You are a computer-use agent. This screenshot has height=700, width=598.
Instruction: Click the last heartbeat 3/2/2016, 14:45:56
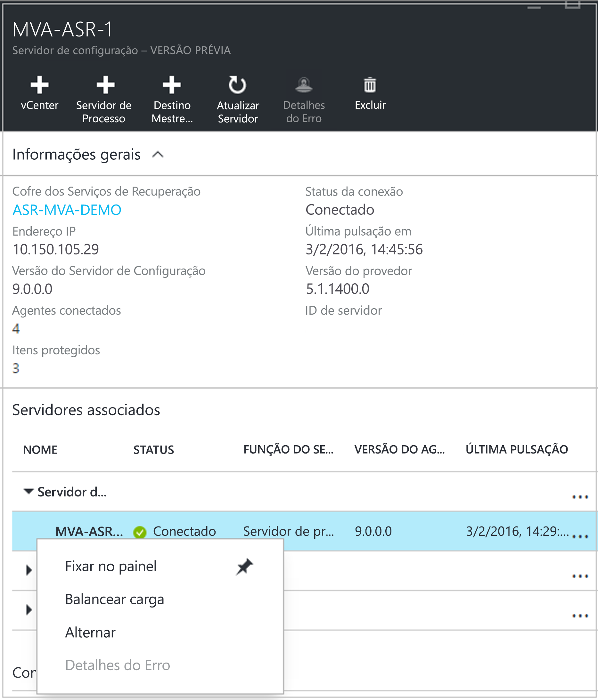(364, 249)
